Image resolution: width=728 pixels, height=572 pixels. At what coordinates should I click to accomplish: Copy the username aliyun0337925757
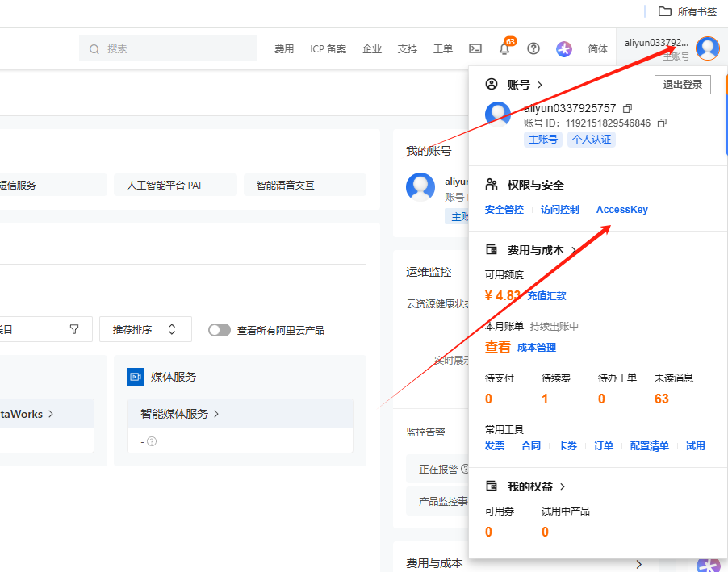tap(627, 109)
